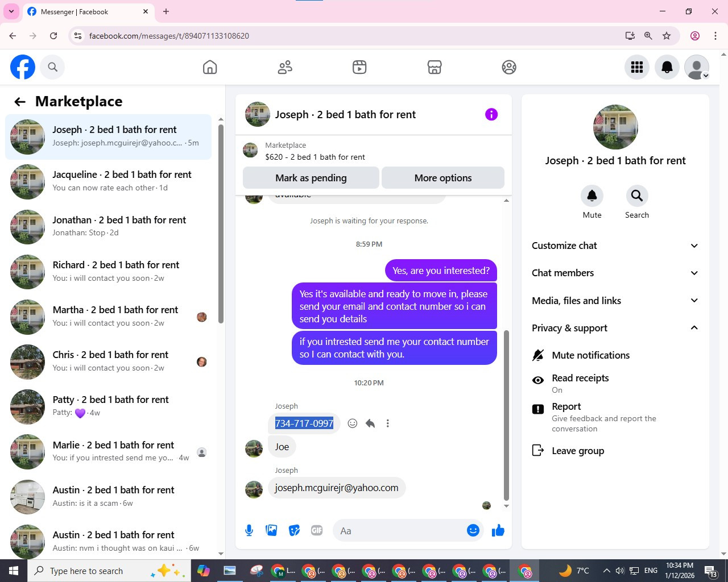Bookmark page with star icon
The image size is (728, 582).
pyautogui.click(x=667, y=36)
